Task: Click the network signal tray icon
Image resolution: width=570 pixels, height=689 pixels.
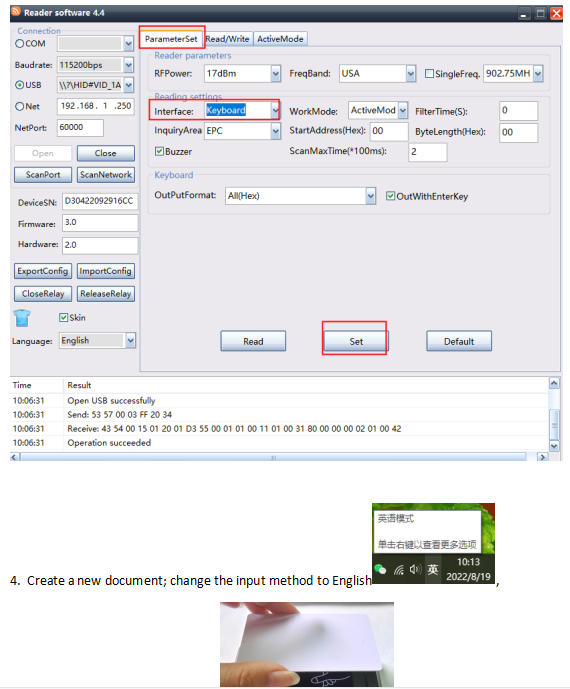Action: 399,570
